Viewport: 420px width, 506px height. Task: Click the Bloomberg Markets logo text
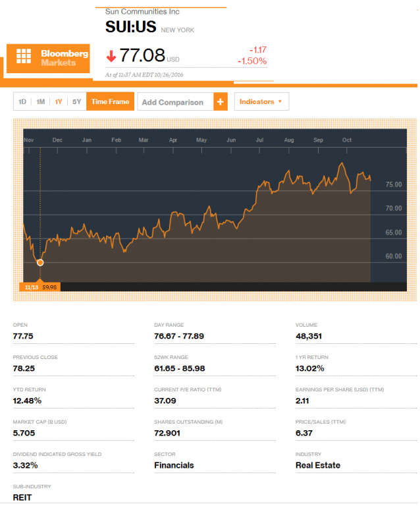pos(65,58)
